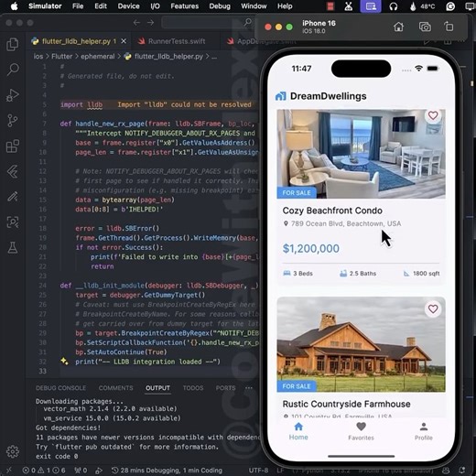Open errors and warnings in the status bar

(44, 471)
